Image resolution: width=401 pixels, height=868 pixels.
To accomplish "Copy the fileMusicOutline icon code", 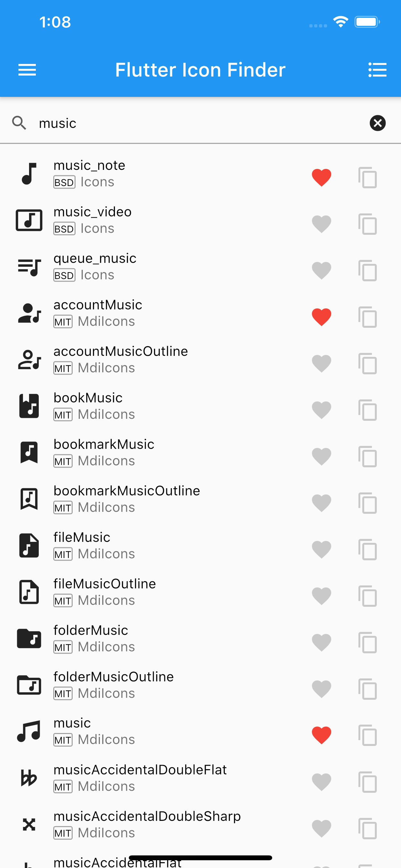I will pyautogui.click(x=367, y=596).
